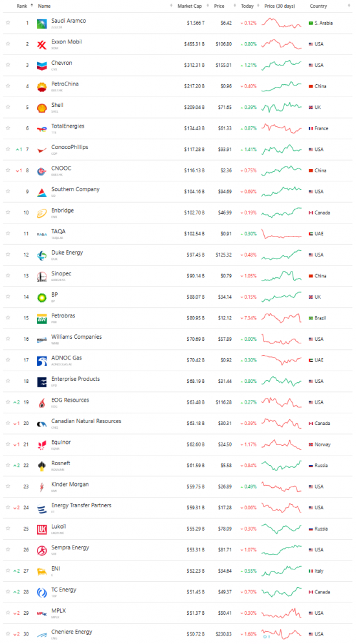Screen dimensions: 356x644
Task: Click the PetroChina logo icon
Action: [42, 87]
